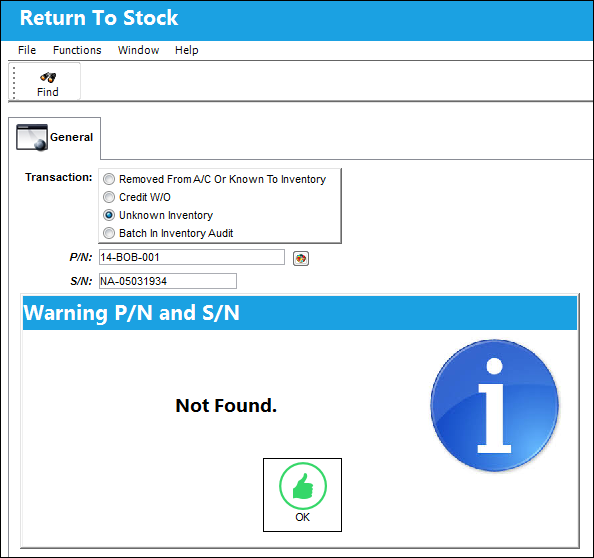594x558 pixels.
Task: Select the General tab window icon
Action: point(32,137)
